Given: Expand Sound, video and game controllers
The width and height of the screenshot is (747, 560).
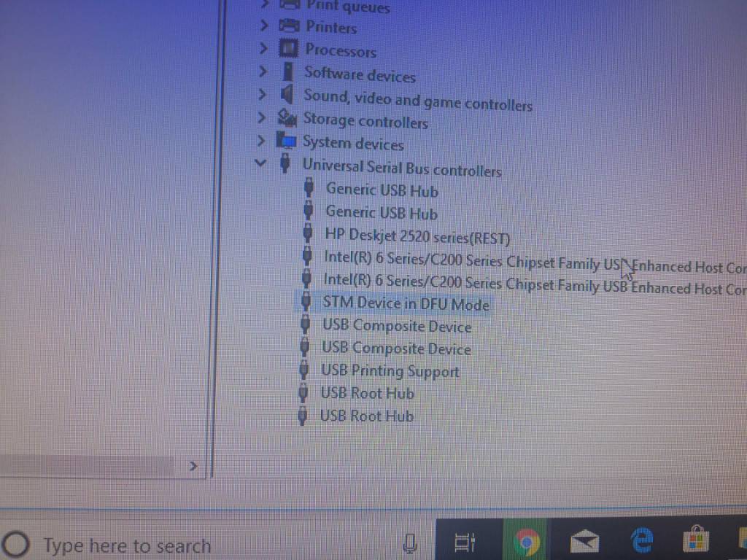Looking at the screenshot, I should [x=262, y=94].
